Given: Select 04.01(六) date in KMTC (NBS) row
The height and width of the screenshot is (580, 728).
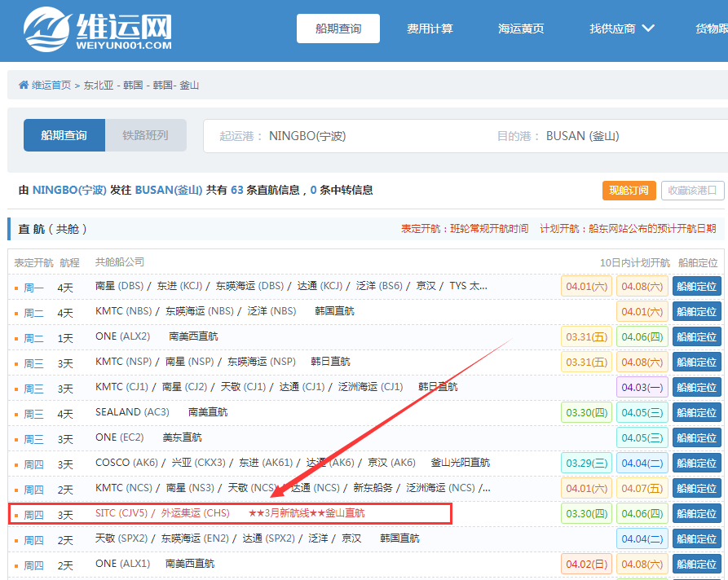Looking at the screenshot, I should (x=642, y=311).
